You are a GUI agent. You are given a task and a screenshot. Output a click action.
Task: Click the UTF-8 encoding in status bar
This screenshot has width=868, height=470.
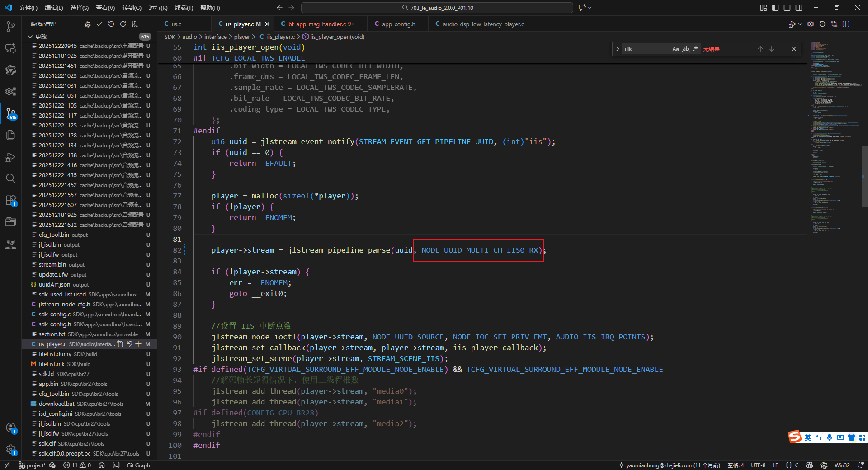pyautogui.click(x=758, y=465)
